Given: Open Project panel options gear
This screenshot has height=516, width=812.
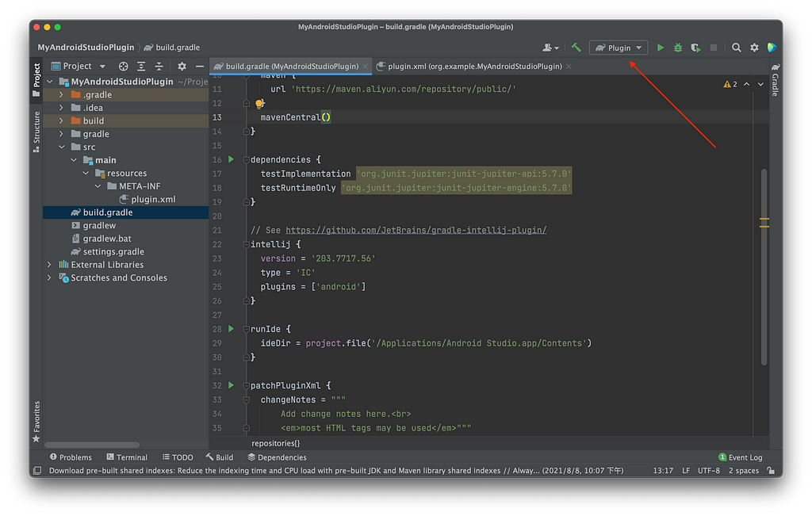Looking at the screenshot, I should click(182, 67).
